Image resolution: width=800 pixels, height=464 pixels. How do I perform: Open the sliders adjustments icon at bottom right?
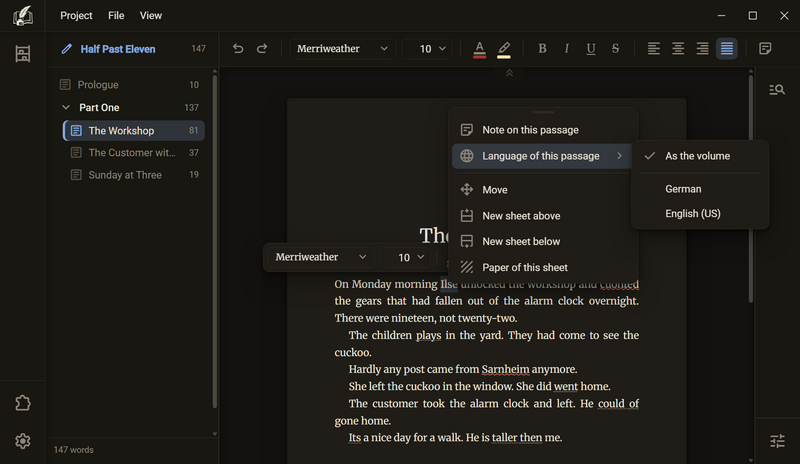(777, 441)
